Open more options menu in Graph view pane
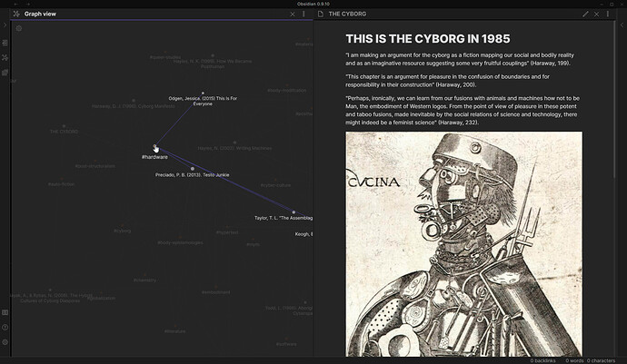The height and width of the screenshot is (364, 627). tap(304, 15)
